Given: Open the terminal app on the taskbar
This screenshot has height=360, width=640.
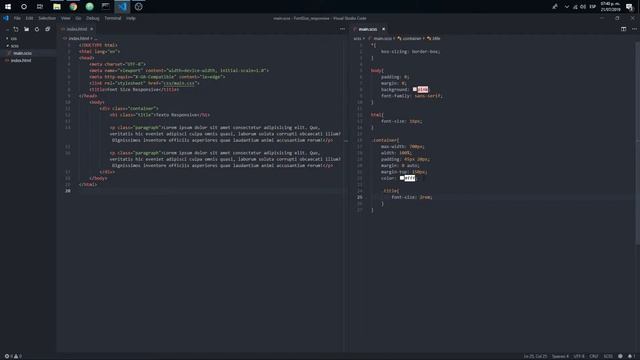Looking at the screenshot, I should (x=106, y=7).
